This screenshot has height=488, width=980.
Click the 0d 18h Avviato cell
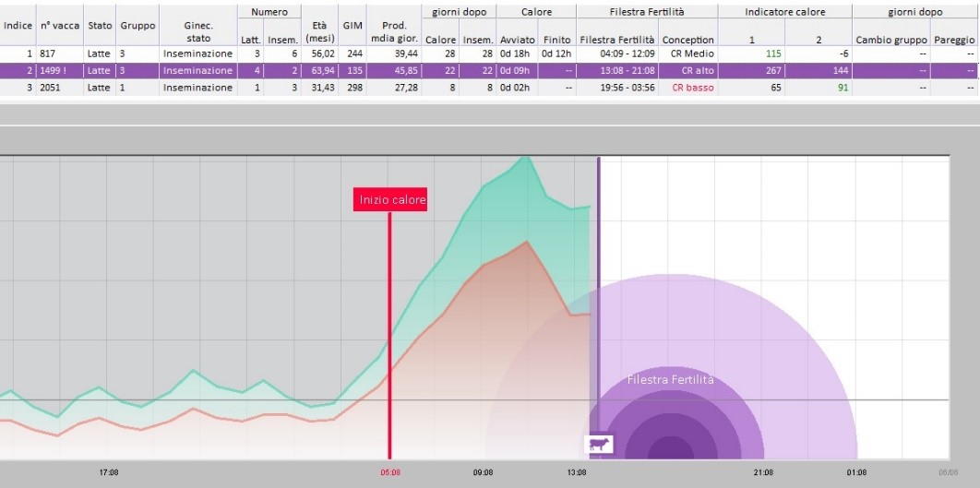click(515, 54)
